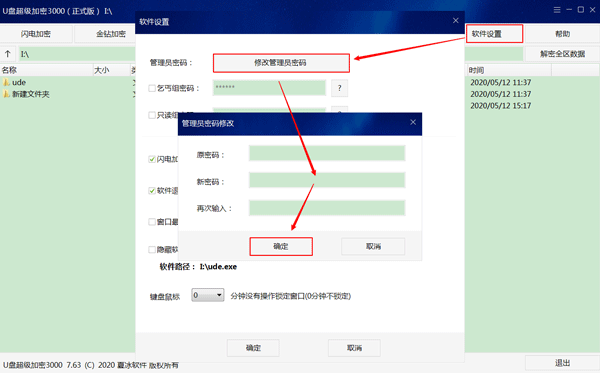The height and width of the screenshot is (373, 600).
Task: Sort by 大小 column header
Action: pos(111,70)
